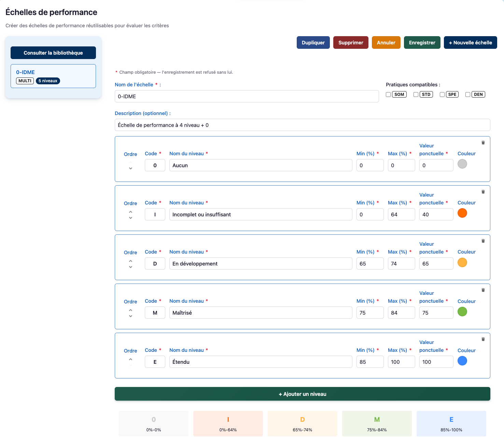Select the 0-IDME scale in sidebar
Image resolution: width=504 pixels, height=445 pixels.
point(53,76)
